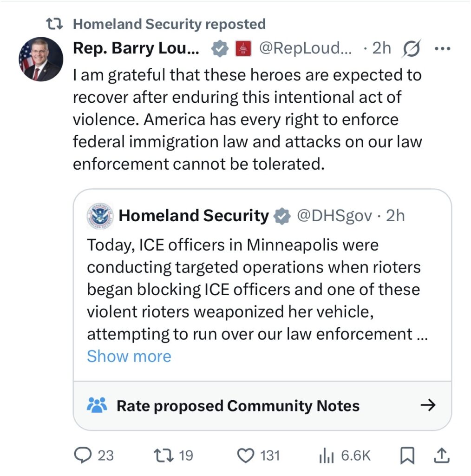471x476 pixels.
Task: Tap the share upload icon
Action: 442,456
